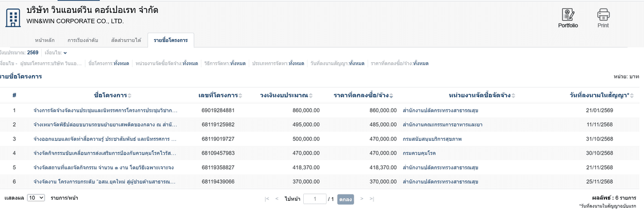Viewport: 644px width, 211px height.
Task: Click the ผลลัพธ์ : 6 รายการ result count
Action: [x=614, y=198]
